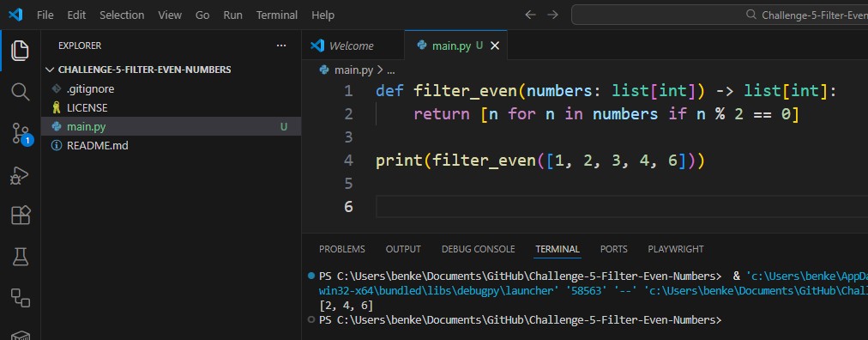Screen dimensions: 868x340
Task: Open the Remote Explorer icon in activity bar
Action: [x=21, y=298]
